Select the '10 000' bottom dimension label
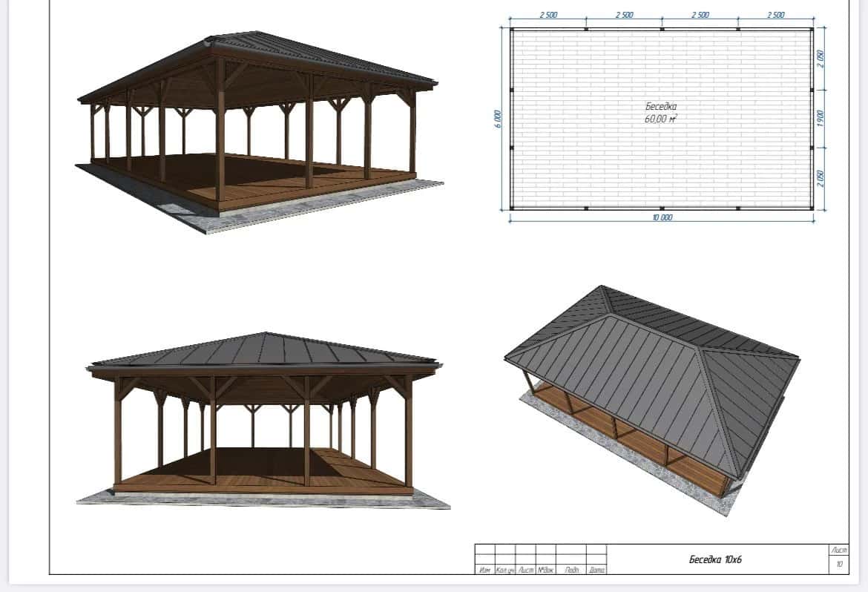This screenshot has height=592, width=868. (x=662, y=217)
